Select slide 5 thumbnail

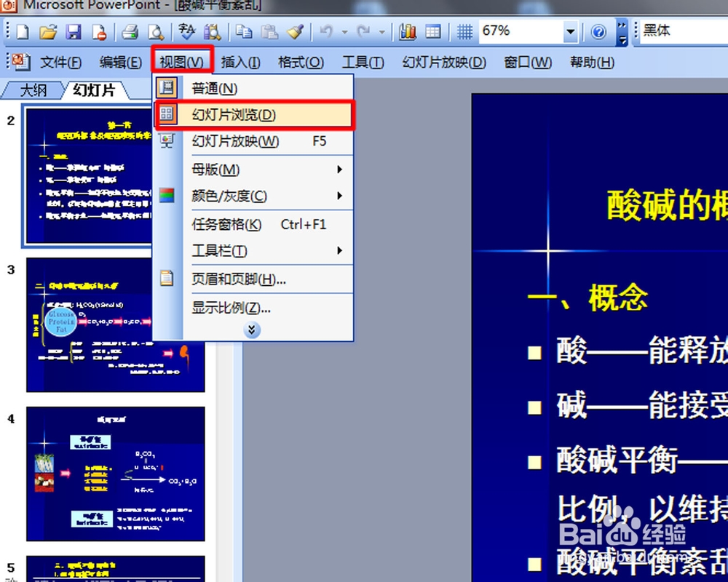click(115, 568)
